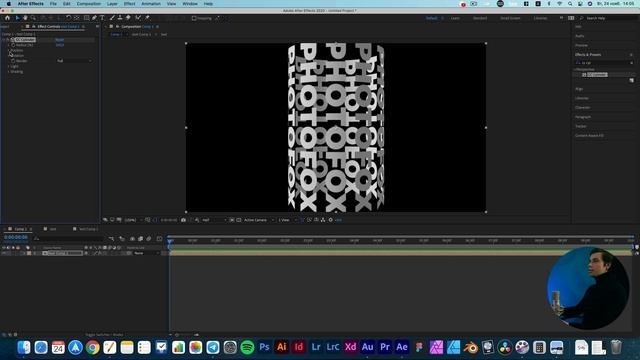Open the Layer menu
The width and height of the screenshot is (640, 360).
coord(112,4)
